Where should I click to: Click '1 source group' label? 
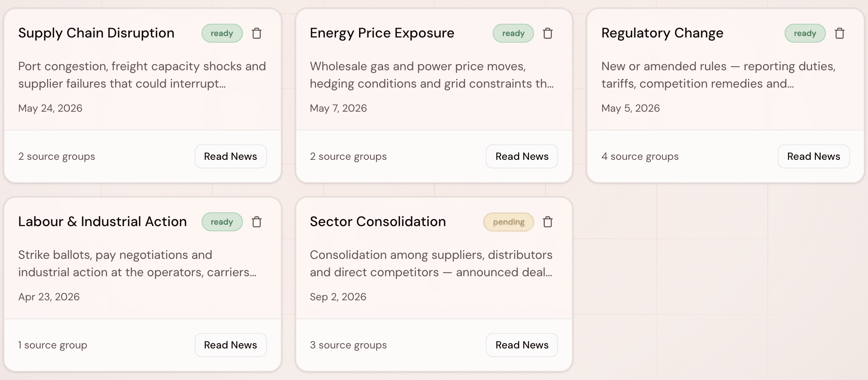[53, 345]
